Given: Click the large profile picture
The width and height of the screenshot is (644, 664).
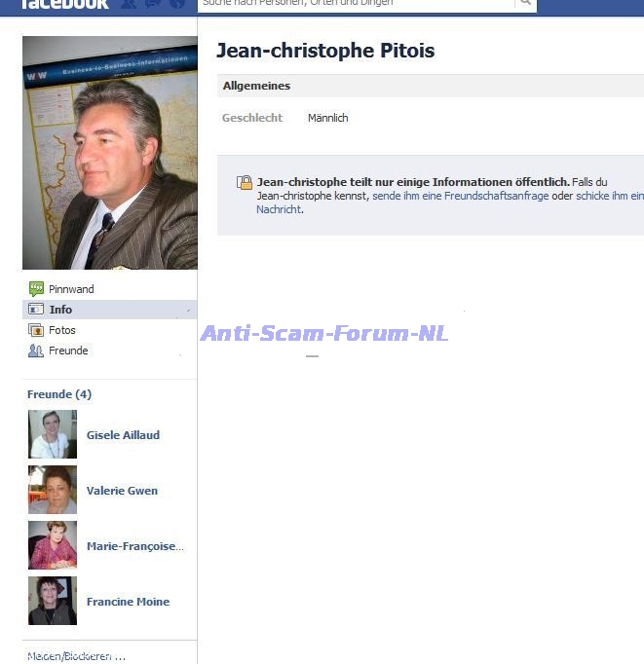Looking at the screenshot, I should click(109, 153).
